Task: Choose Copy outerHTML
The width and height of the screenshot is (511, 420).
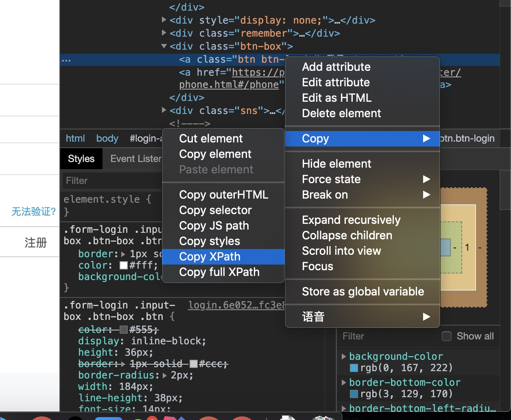Action: click(x=223, y=195)
